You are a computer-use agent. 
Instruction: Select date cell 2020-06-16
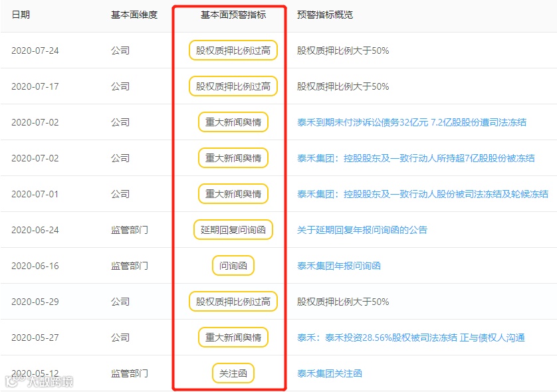(35, 266)
